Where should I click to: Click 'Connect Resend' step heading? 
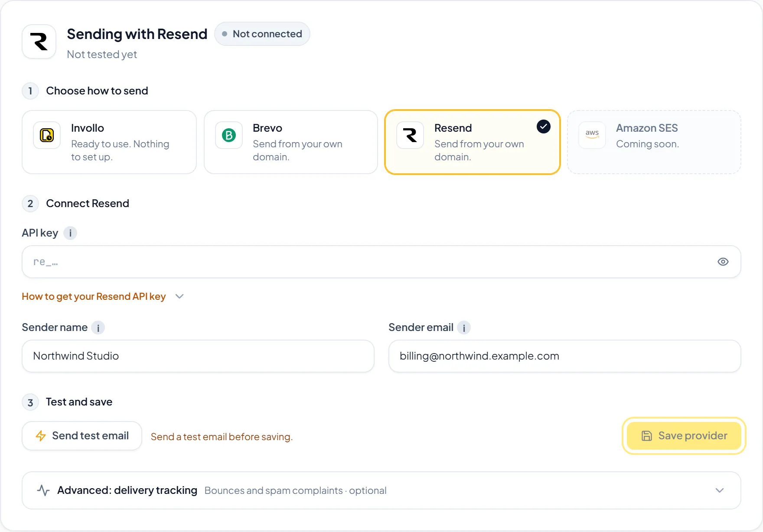pyautogui.click(x=88, y=204)
